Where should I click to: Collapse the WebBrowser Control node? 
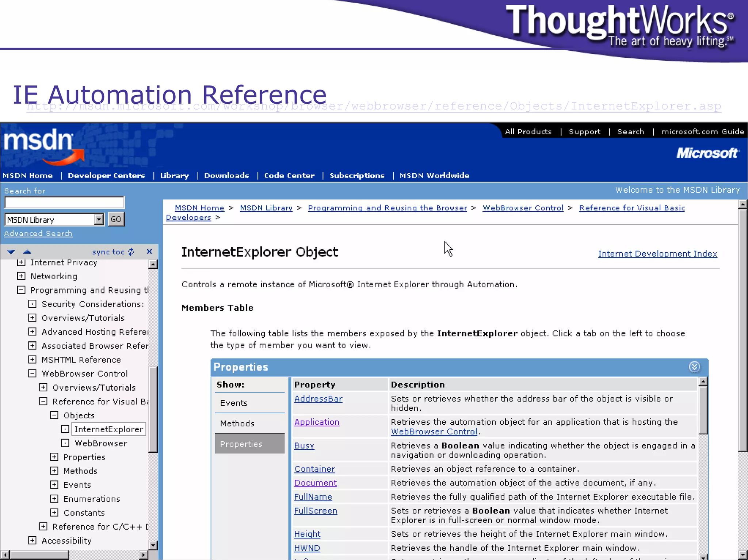[x=32, y=373]
